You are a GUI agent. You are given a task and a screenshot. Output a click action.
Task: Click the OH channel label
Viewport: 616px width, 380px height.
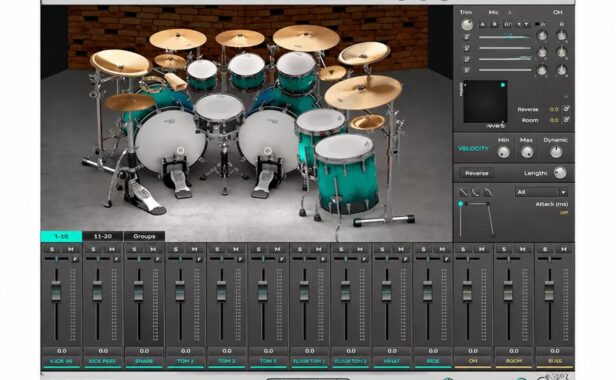click(473, 361)
